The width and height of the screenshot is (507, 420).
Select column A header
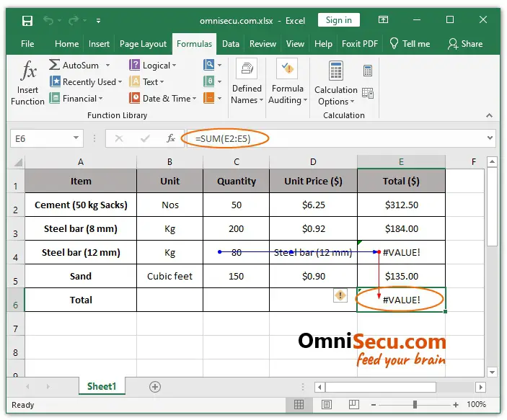click(x=81, y=162)
